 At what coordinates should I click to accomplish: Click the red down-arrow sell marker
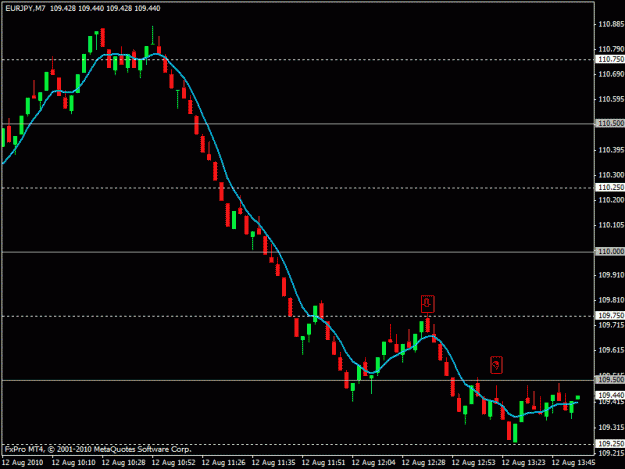(428, 304)
